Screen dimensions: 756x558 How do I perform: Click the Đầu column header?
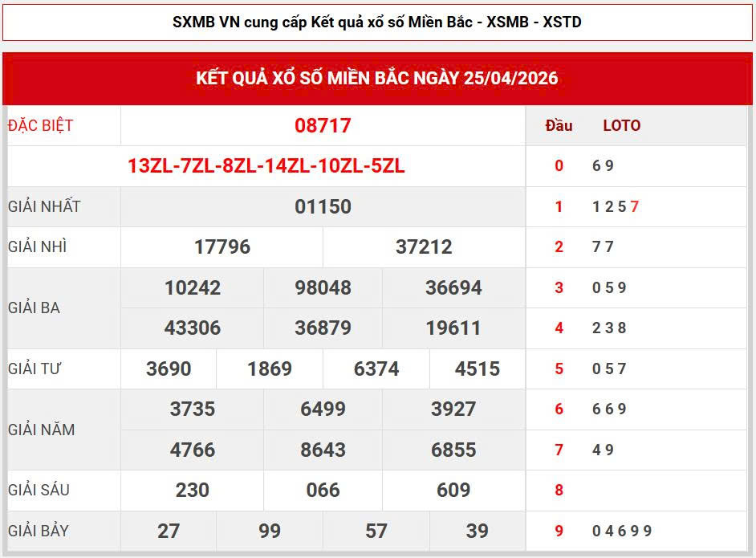[559, 125]
